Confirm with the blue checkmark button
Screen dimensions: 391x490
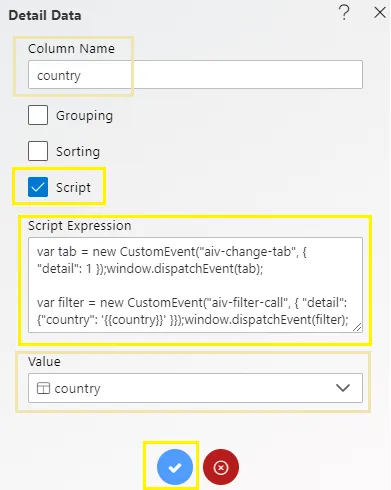point(175,467)
